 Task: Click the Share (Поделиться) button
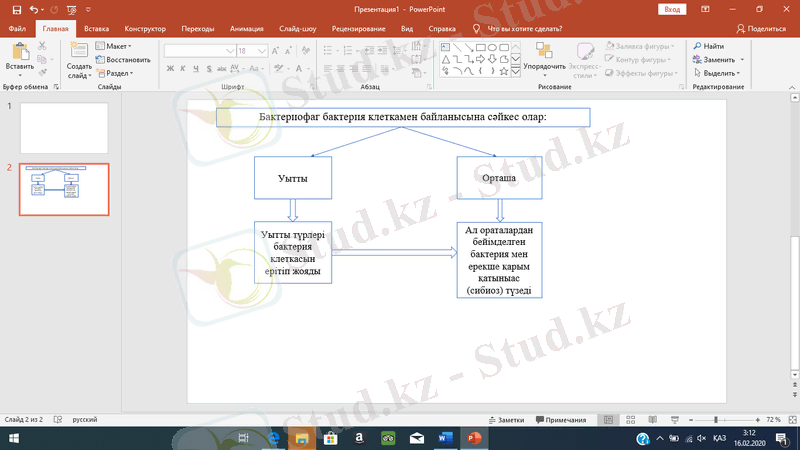[760, 29]
